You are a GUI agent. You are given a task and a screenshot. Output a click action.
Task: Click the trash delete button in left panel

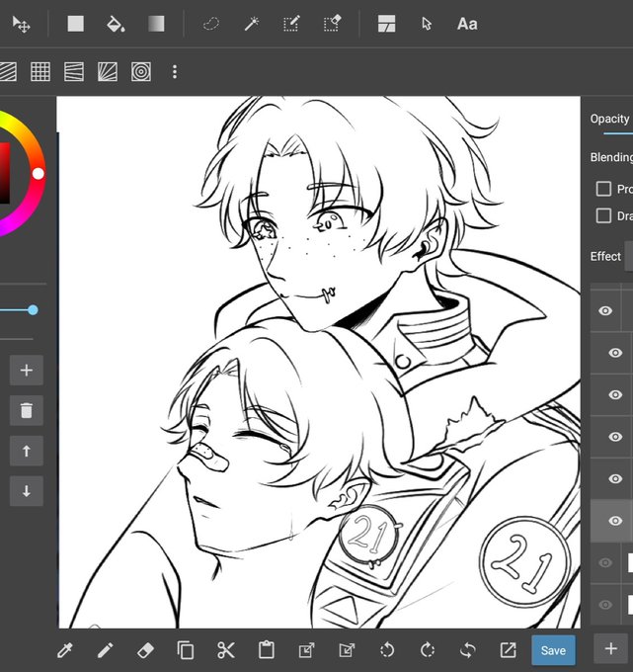[x=26, y=410]
